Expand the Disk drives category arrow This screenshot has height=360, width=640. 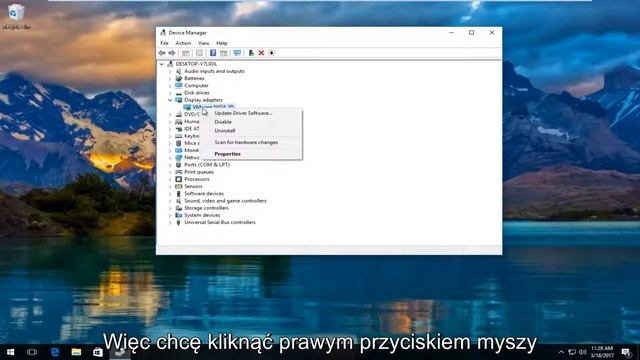tap(170, 93)
